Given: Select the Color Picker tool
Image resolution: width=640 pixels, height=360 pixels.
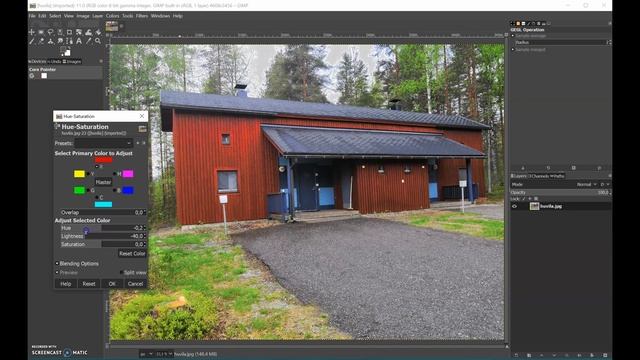Looking at the screenshot, I should point(89,41).
